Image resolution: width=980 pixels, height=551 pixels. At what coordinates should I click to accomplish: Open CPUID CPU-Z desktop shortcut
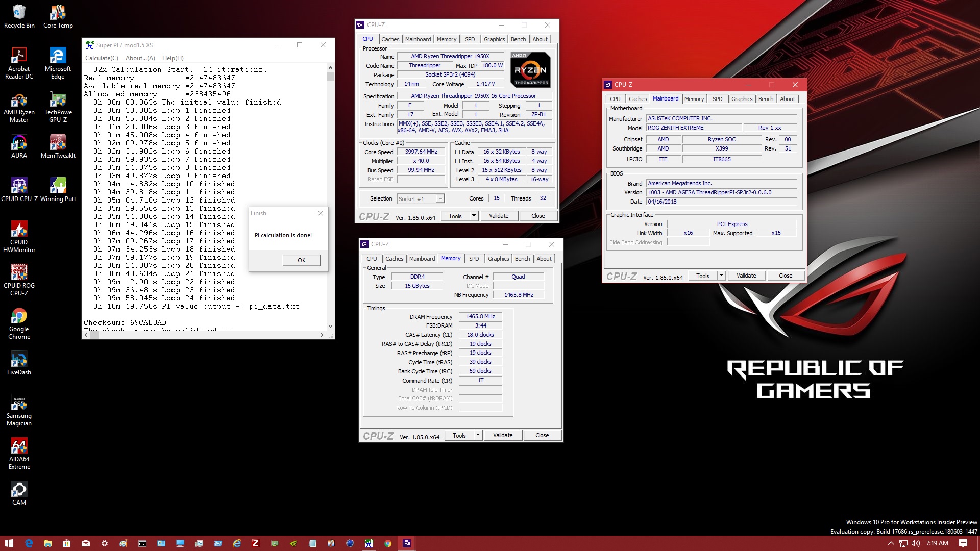click(x=19, y=190)
